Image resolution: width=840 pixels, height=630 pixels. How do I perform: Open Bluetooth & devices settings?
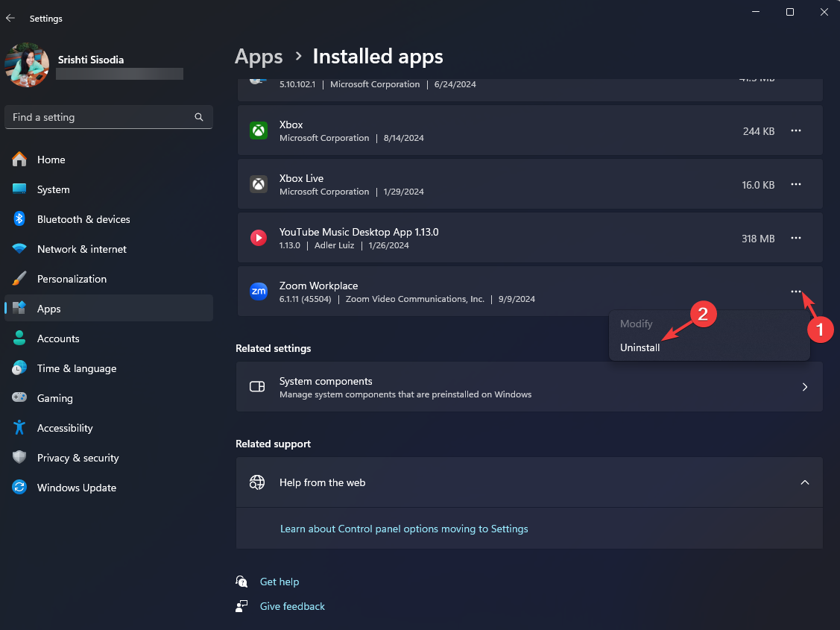coord(83,219)
